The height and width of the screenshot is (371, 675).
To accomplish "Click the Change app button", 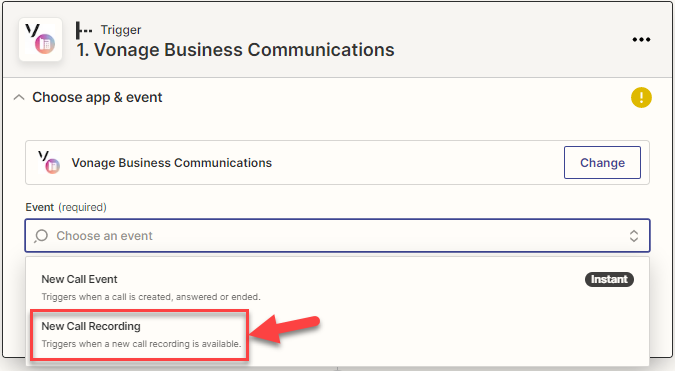I will [602, 163].
